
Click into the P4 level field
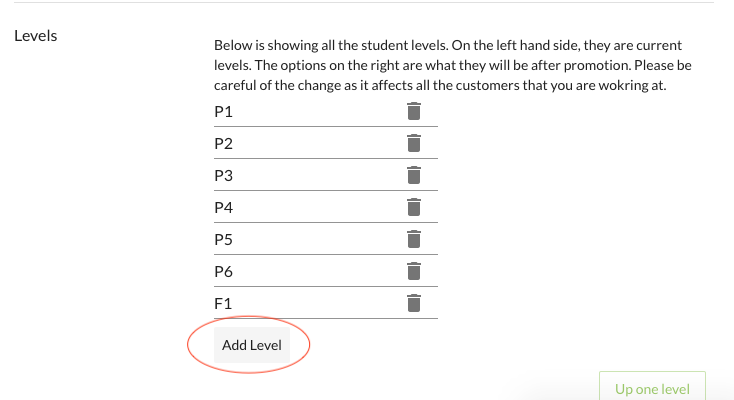coord(300,208)
